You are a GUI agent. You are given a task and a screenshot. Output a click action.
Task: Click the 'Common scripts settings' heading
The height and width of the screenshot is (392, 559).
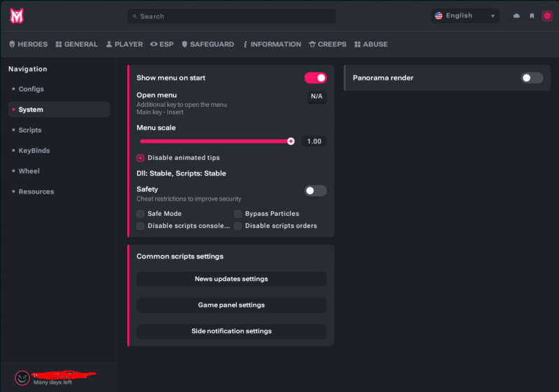[180, 256]
